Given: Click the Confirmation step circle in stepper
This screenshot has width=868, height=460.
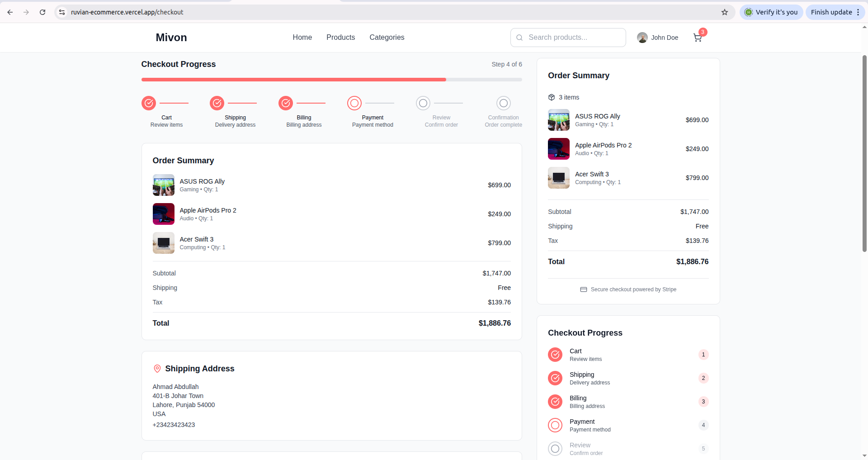Looking at the screenshot, I should point(504,103).
